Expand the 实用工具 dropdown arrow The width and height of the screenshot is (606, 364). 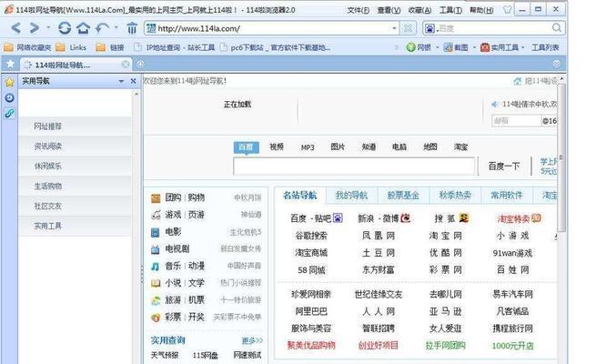point(523,47)
